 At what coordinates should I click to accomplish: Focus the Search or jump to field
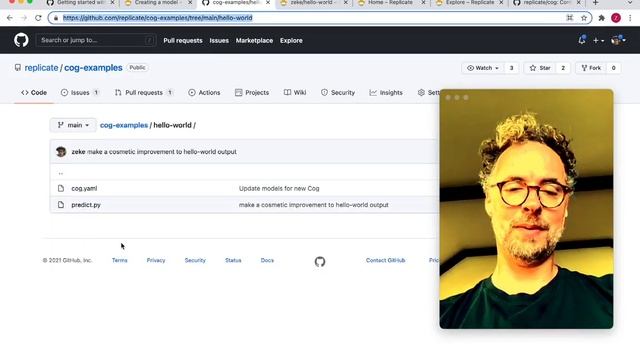tap(96, 40)
